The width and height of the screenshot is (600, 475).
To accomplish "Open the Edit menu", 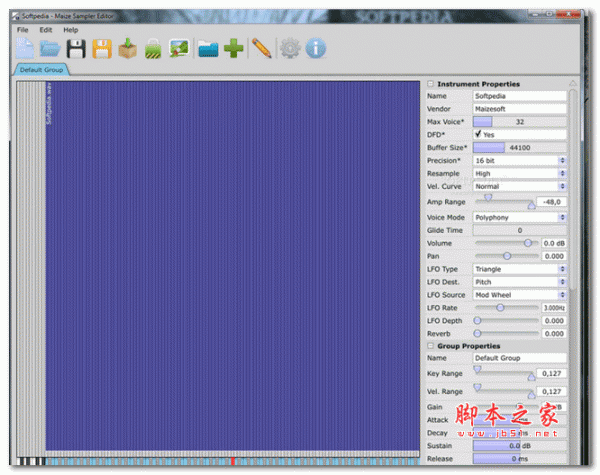I will [x=46, y=30].
